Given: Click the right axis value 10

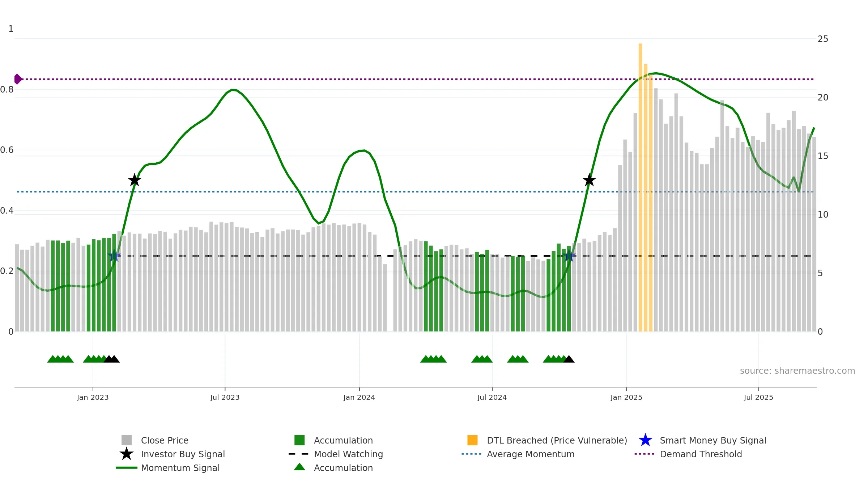Looking at the screenshot, I should pos(823,214).
